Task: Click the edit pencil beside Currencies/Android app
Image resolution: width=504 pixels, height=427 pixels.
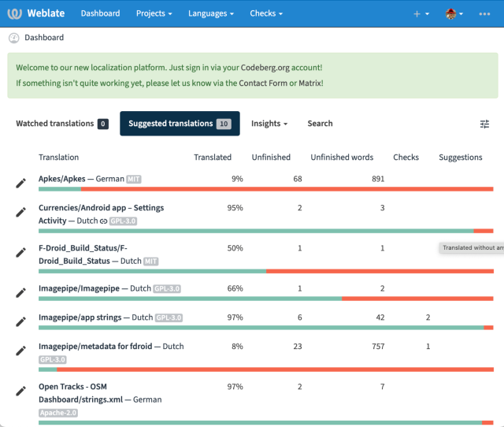Action: [x=21, y=212]
